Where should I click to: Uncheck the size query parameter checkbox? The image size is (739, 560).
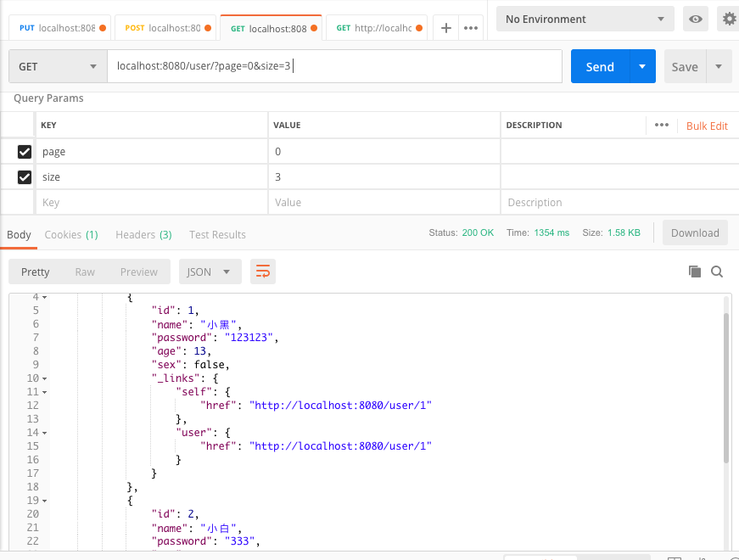point(25,177)
